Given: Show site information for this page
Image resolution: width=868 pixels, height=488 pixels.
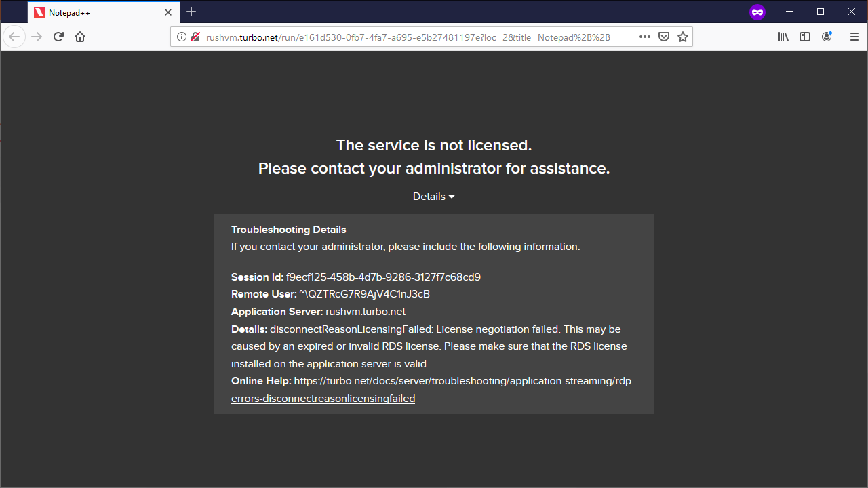Looking at the screenshot, I should (182, 37).
